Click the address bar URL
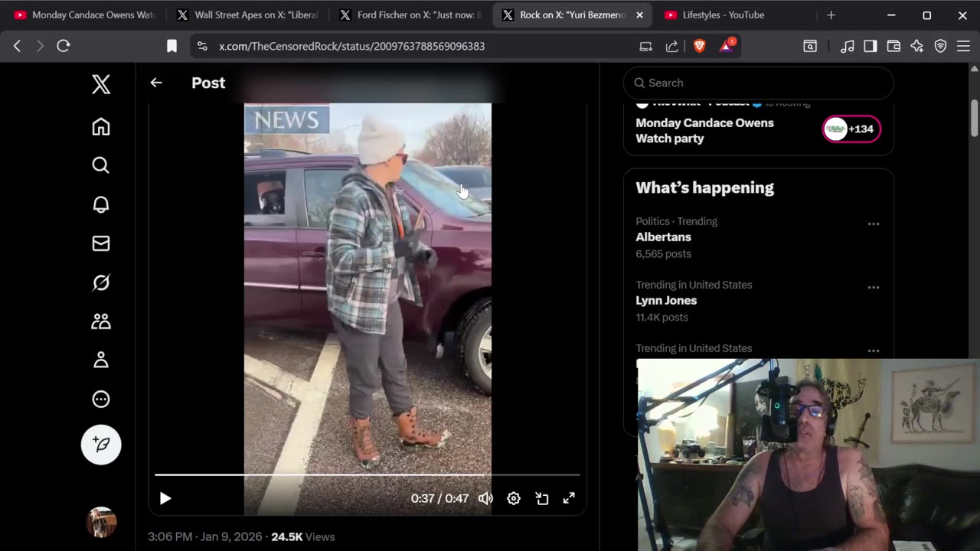This screenshot has height=551, width=980. point(351,46)
